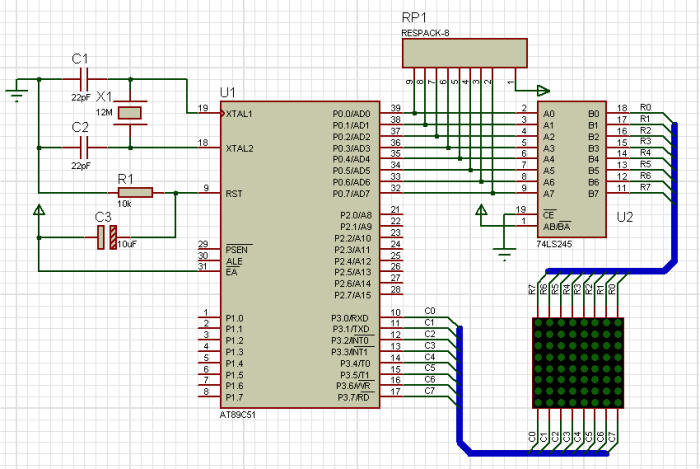Select the C1 capacitor symbol
Image resolution: width=700 pixels, height=469 pixels.
[83, 79]
